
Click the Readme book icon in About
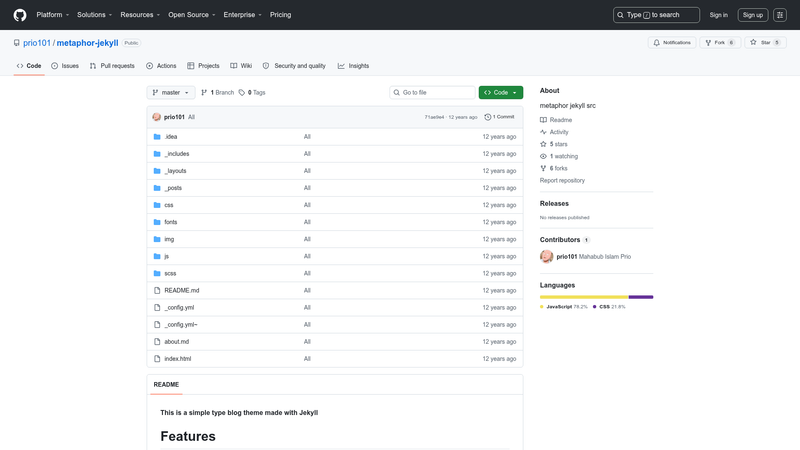[543, 120]
